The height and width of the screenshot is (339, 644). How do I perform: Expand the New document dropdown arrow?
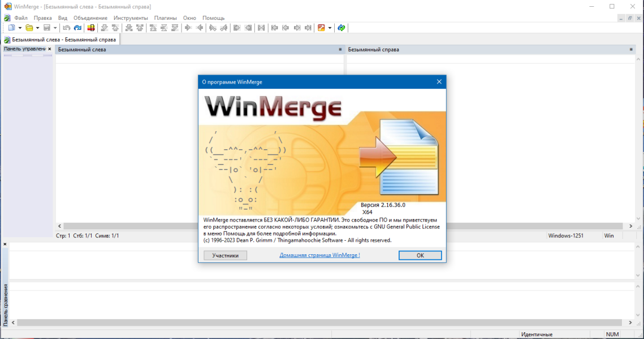click(20, 28)
